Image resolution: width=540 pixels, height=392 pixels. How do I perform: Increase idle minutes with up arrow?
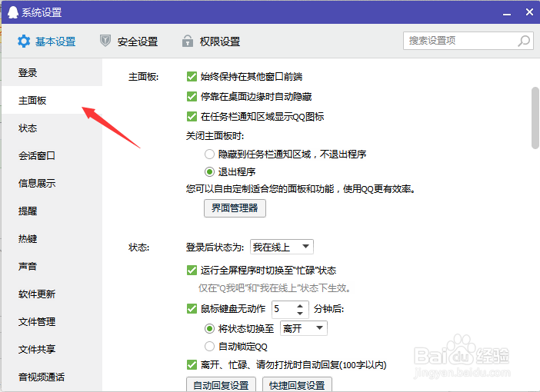[300, 305]
